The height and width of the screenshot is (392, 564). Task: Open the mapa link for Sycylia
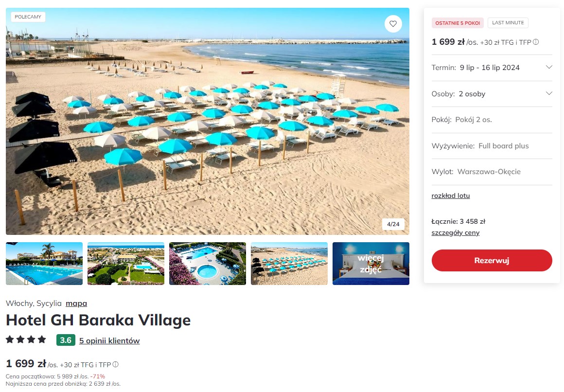coord(76,303)
